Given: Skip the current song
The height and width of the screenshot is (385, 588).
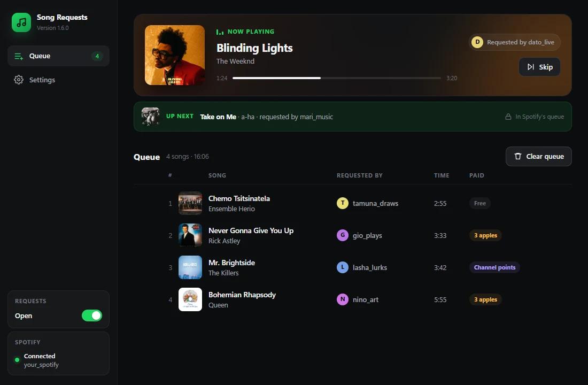Looking at the screenshot, I should tap(540, 67).
